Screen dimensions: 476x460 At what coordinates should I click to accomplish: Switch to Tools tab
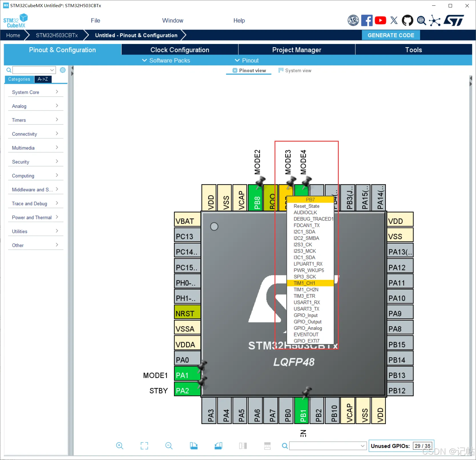point(414,50)
